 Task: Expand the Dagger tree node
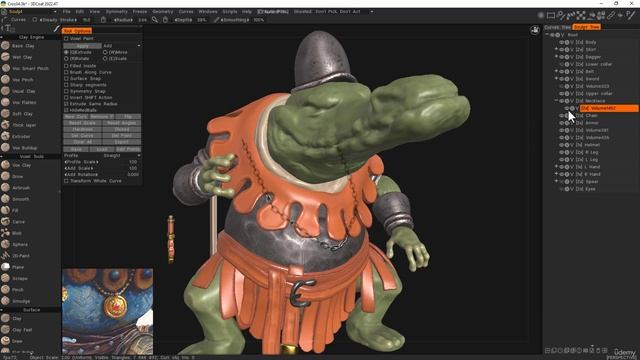(556, 57)
